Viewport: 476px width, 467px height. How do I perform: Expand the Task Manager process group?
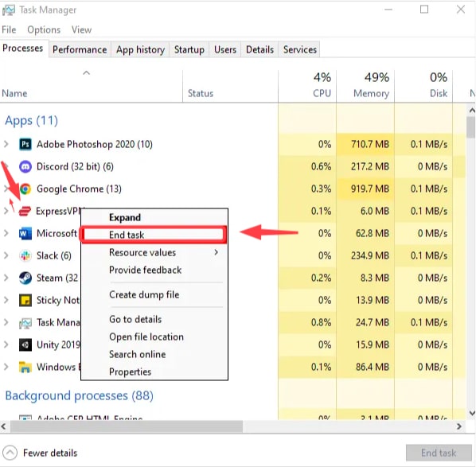pyautogui.click(x=6, y=322)
